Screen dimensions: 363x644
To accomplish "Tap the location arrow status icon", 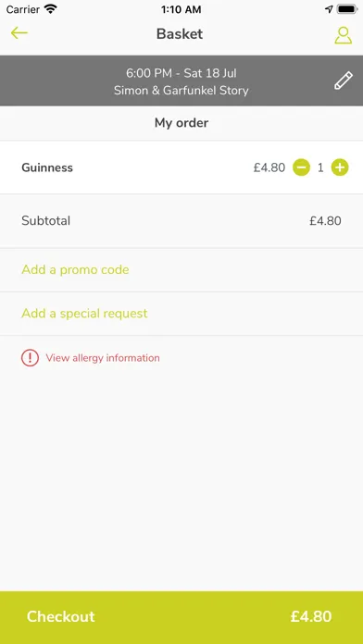I will (x=329, y=9).
